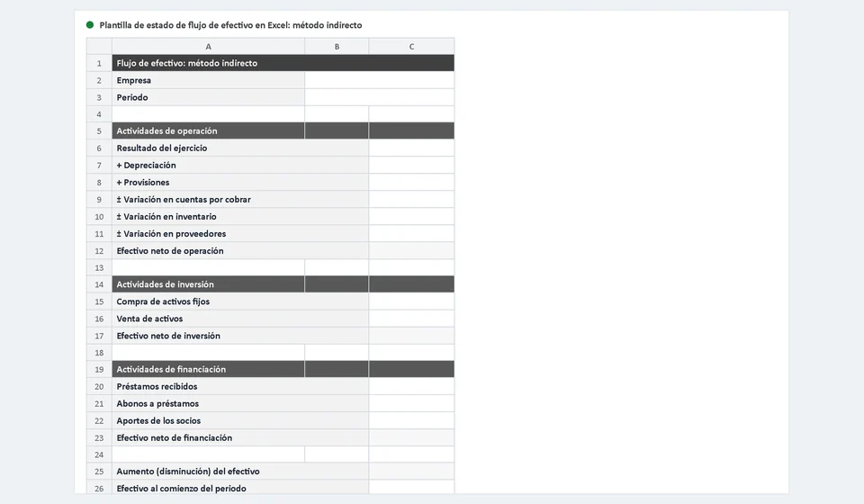Click the Periodo value input cell

(x=380, y=97)
